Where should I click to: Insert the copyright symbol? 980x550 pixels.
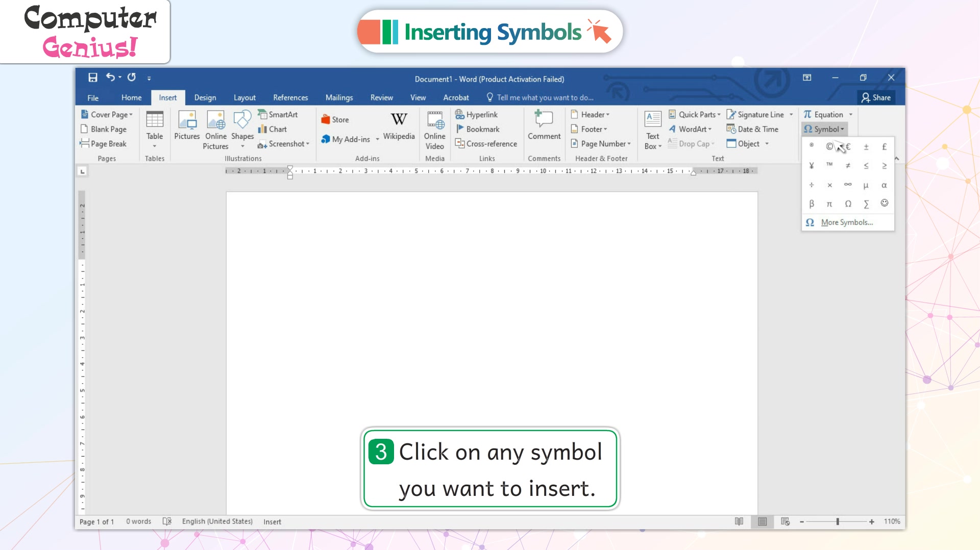tap(829, 146)
